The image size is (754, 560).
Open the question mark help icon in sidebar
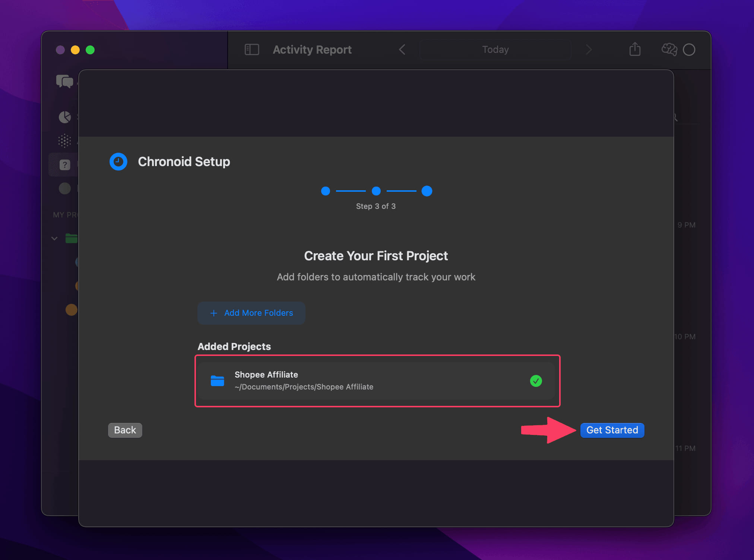point(65,164)
